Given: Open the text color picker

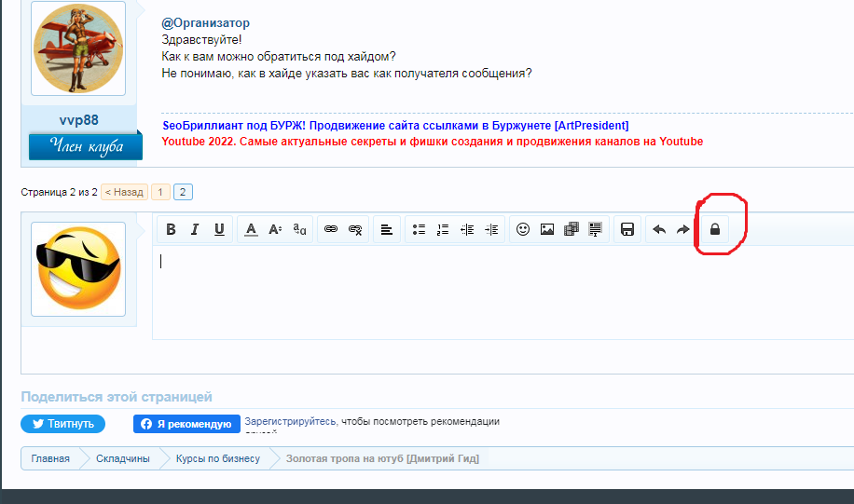Looking at the screenshot, I should click(251, 229).
